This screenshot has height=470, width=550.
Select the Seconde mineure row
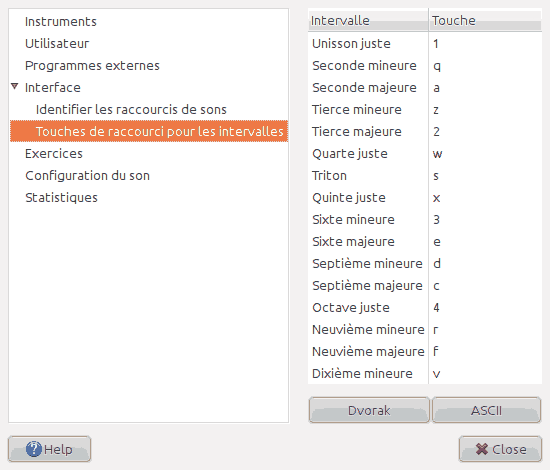pos(425,66)
